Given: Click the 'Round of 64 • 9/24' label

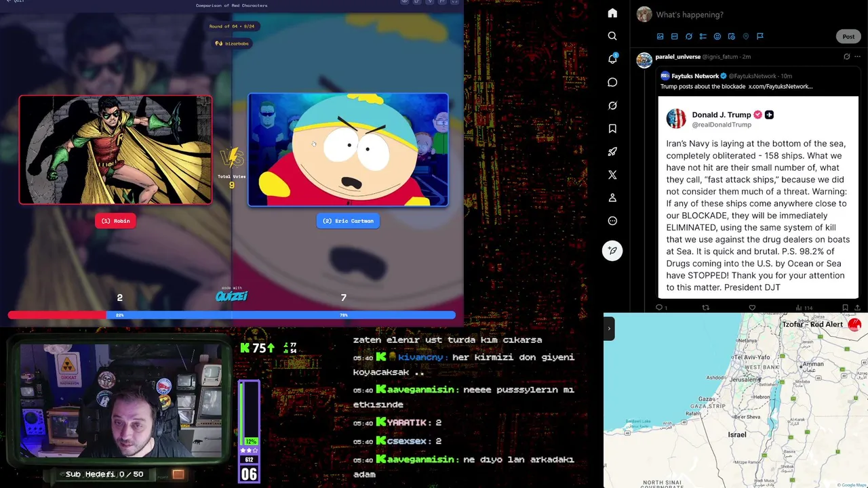Looking at the screenshot, I should coord(232,26).
